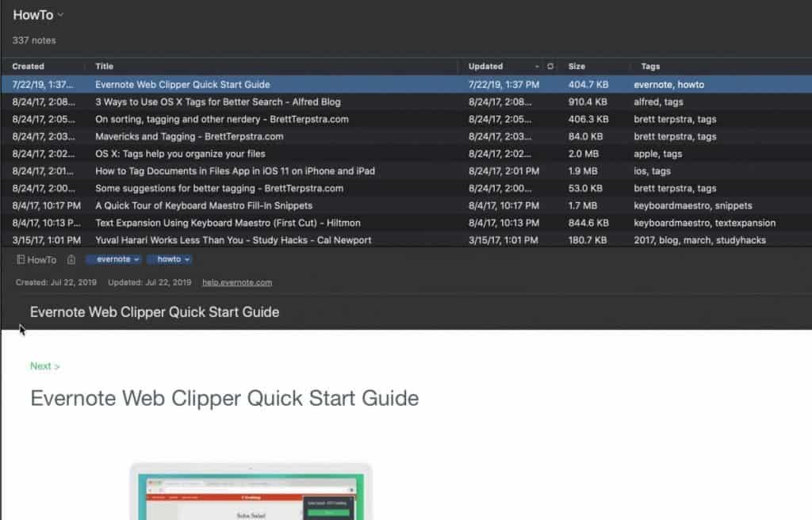Click 'Updated: Jul 22, 2019' date label
This screenshot has height=520, width=812.
149,282
